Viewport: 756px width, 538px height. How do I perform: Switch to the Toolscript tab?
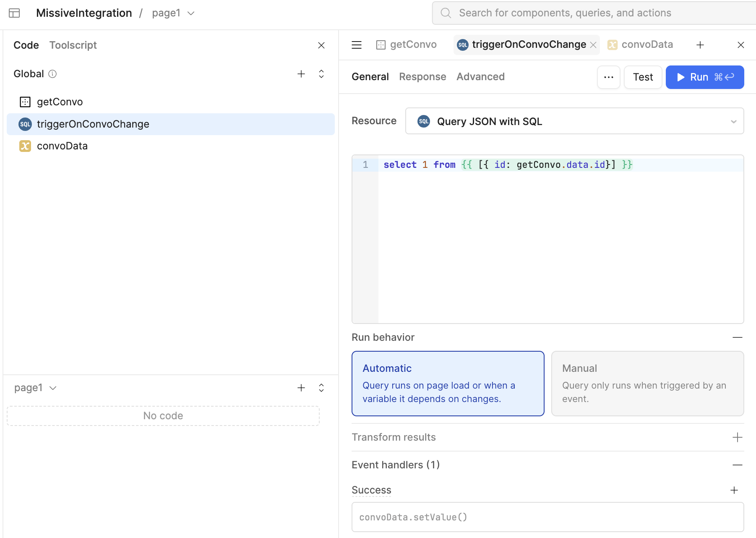(73, 45)
